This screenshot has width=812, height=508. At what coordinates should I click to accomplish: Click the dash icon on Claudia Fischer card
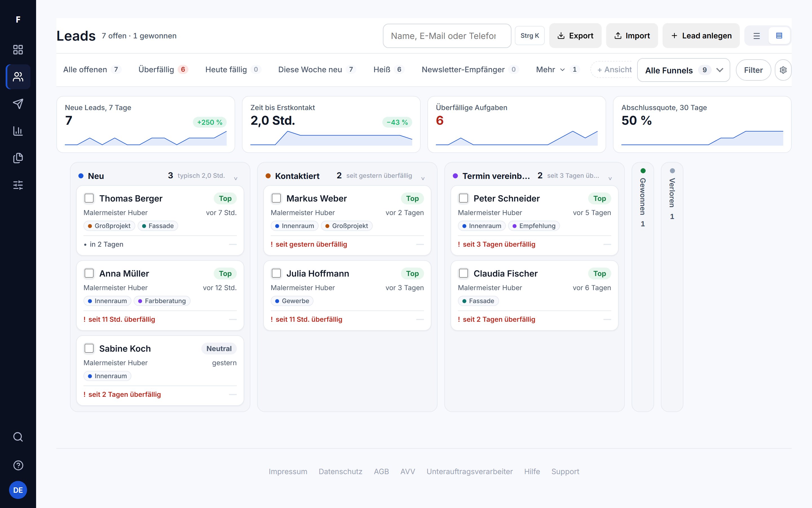click(607, 319)
